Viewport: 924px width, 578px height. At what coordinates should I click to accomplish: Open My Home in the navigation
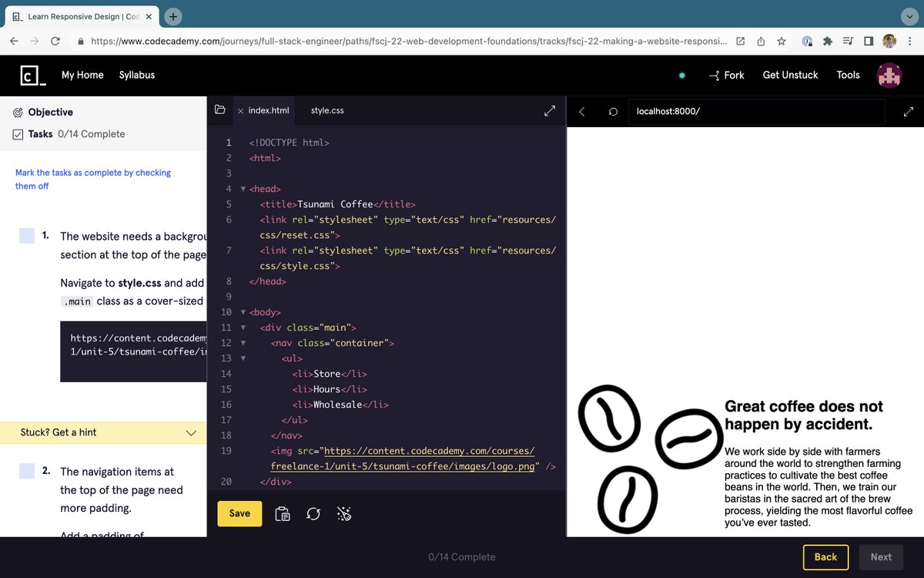click(82, 75)
